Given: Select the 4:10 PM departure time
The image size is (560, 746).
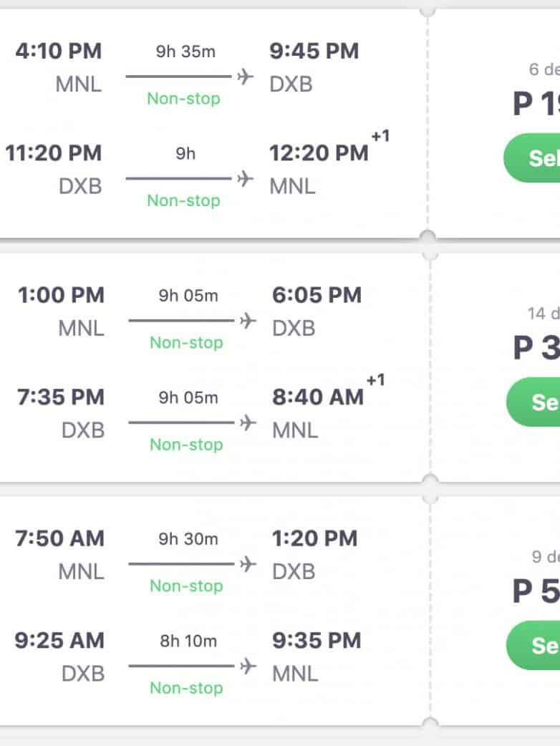Looking at the screenshot, I should tap(59, 52).
